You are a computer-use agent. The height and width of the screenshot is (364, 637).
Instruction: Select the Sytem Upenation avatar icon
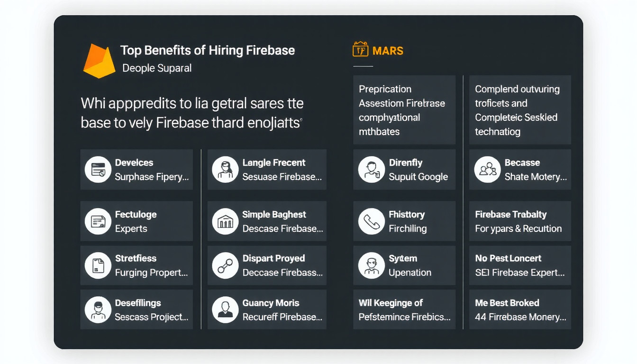(x=371, y=265)
